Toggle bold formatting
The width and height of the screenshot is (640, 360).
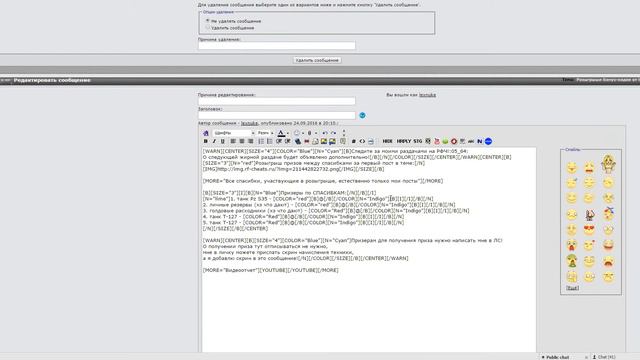(206, 141)
